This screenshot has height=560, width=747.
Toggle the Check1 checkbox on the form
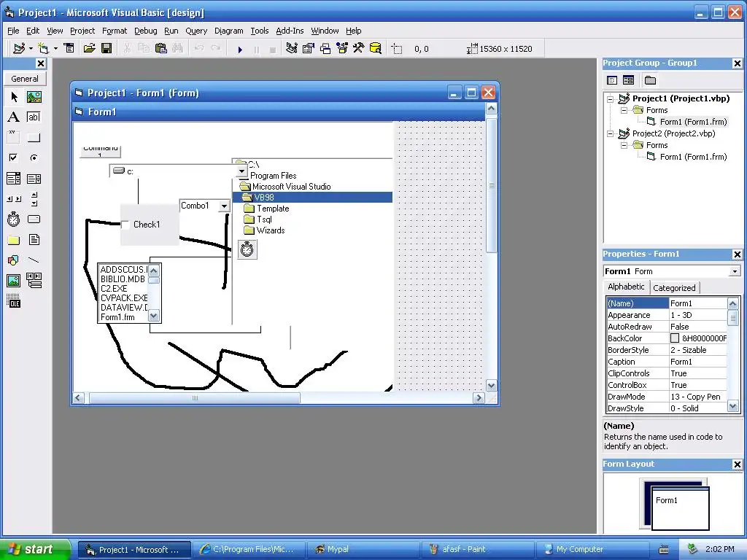(x=125, y=225)
